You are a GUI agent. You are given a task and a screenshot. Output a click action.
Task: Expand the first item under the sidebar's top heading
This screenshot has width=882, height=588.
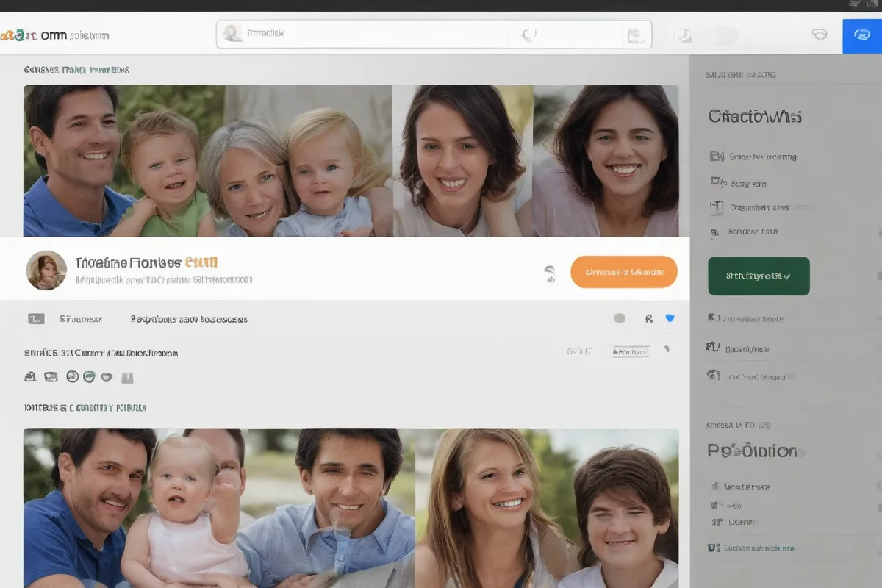761,157
